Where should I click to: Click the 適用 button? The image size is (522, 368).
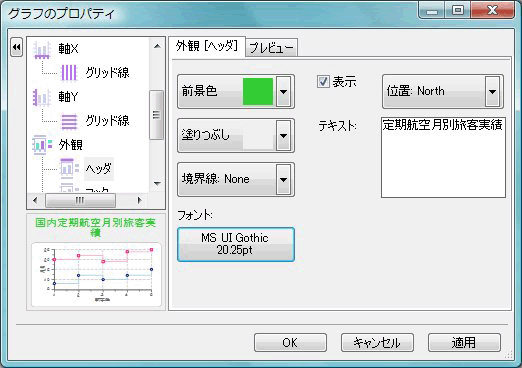(464, 342)
